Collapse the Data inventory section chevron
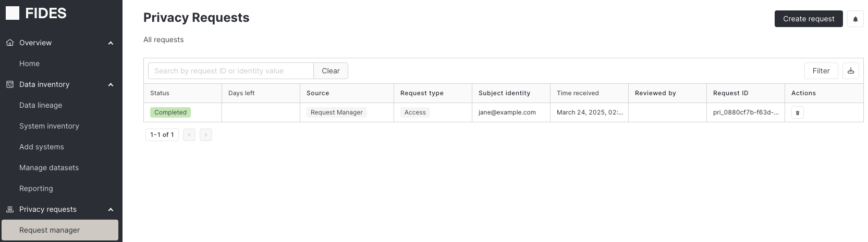This screenshot has height=242, width=868. tap(111, 84)
